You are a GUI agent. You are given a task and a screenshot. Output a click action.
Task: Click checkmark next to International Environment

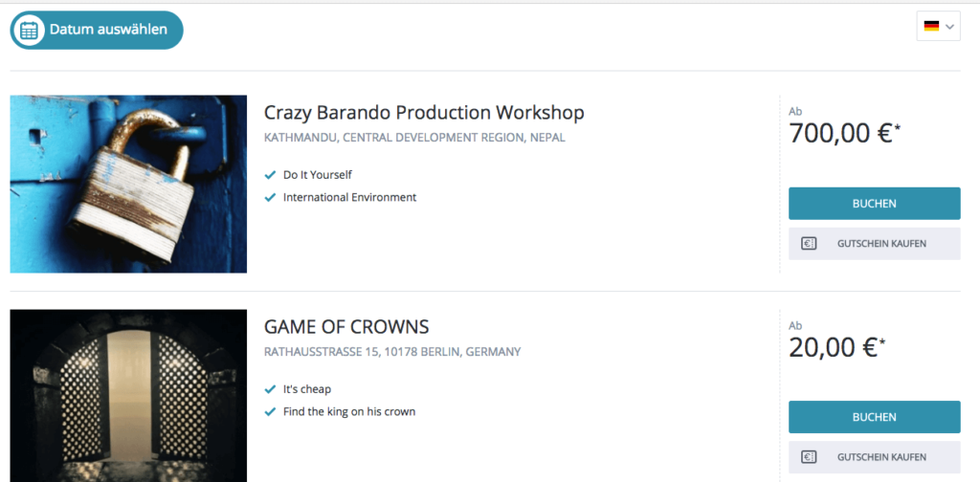pyautogui.click(x=270, y=198)
